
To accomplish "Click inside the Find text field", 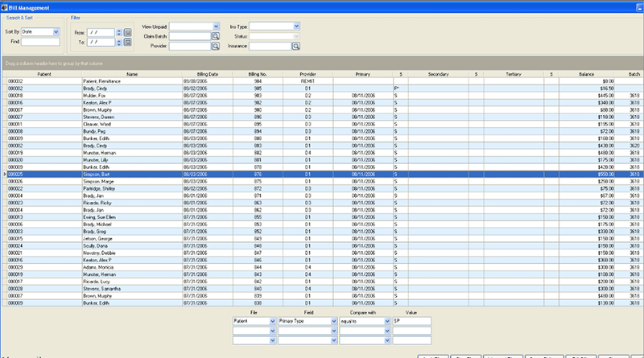I will tap(41, 42).
